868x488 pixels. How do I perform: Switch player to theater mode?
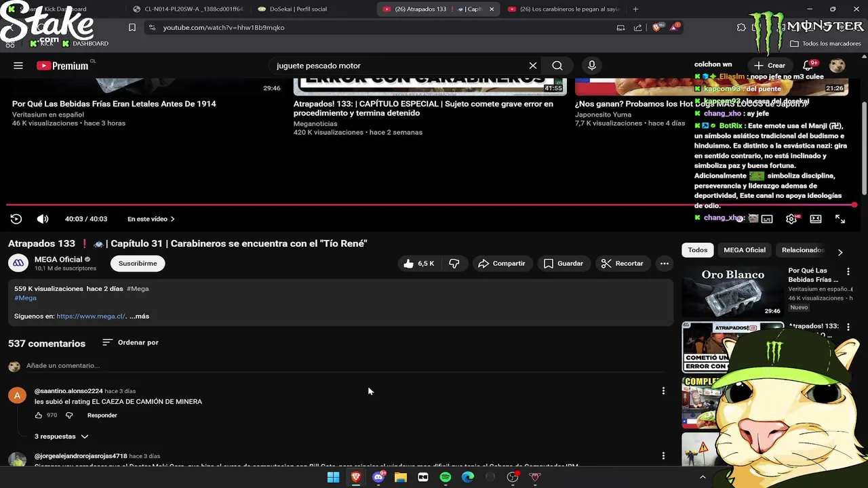(x=816, y=219)
